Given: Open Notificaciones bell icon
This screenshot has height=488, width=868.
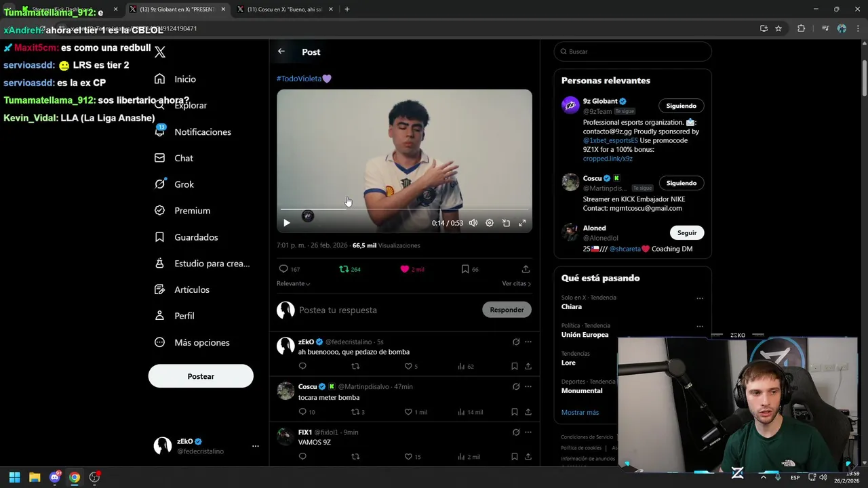Looking at the screenshot, I should [x=159, y=131].
